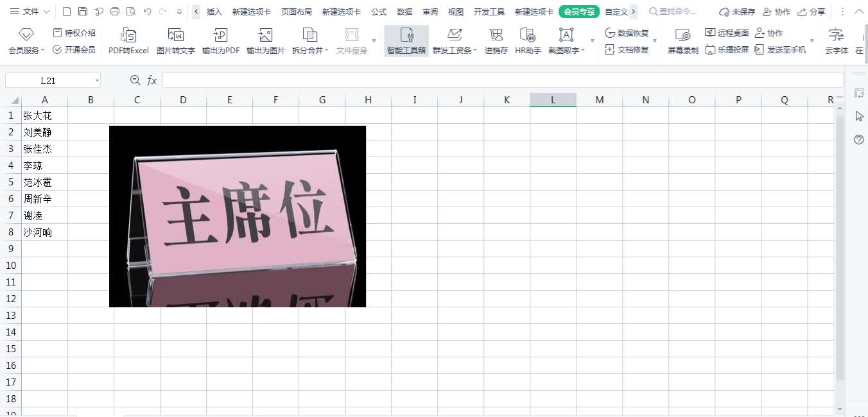Select cell containing 范冰雹
Image resolution: width=868 pixels, height=417 pixels.
(x=44, y=182)
